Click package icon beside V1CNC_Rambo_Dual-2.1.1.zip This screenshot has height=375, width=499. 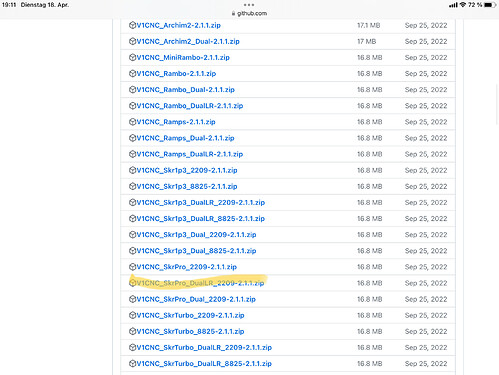(x=132, y=90)
